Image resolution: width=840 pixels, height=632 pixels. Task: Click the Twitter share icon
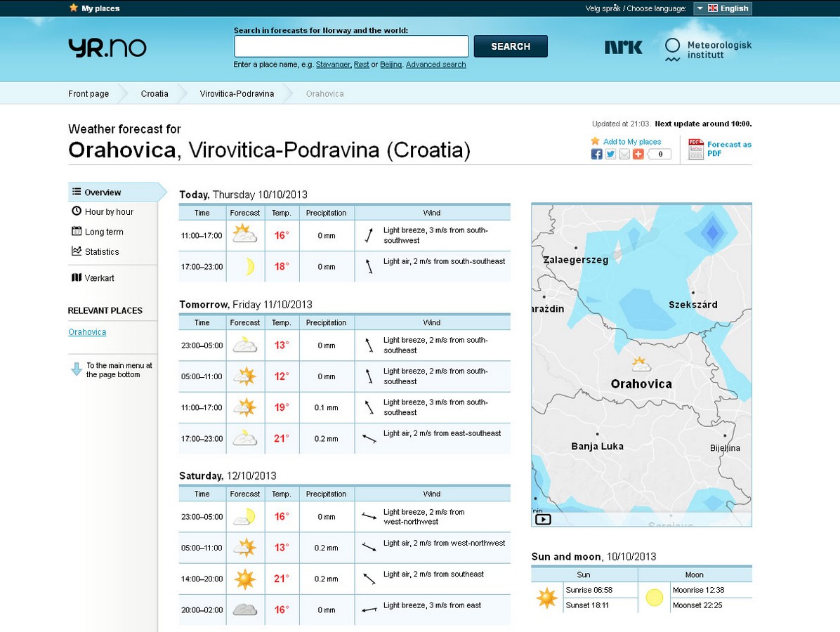610,154
